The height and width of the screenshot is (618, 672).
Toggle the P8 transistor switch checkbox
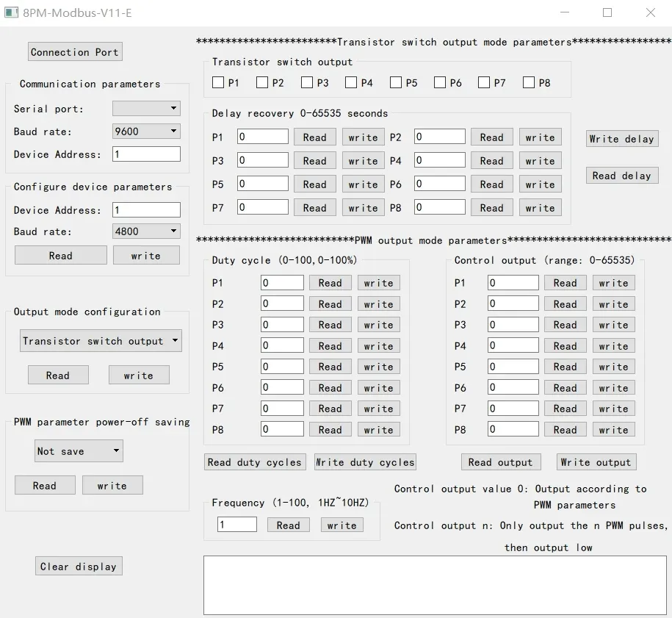[x=529, y=83]
